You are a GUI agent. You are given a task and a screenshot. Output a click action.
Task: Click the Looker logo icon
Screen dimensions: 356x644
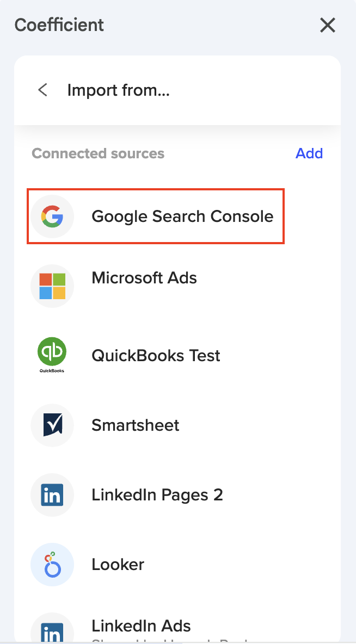pyautogui.click(x=52, y=565)
